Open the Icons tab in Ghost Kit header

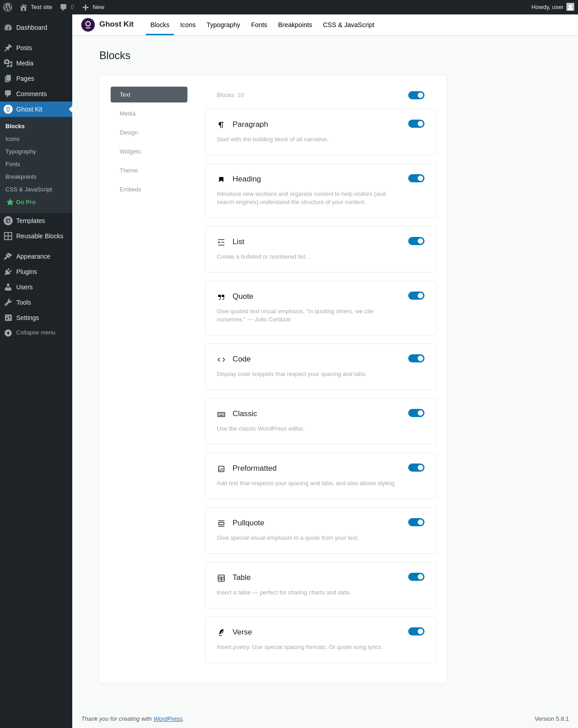click(188, 25)
